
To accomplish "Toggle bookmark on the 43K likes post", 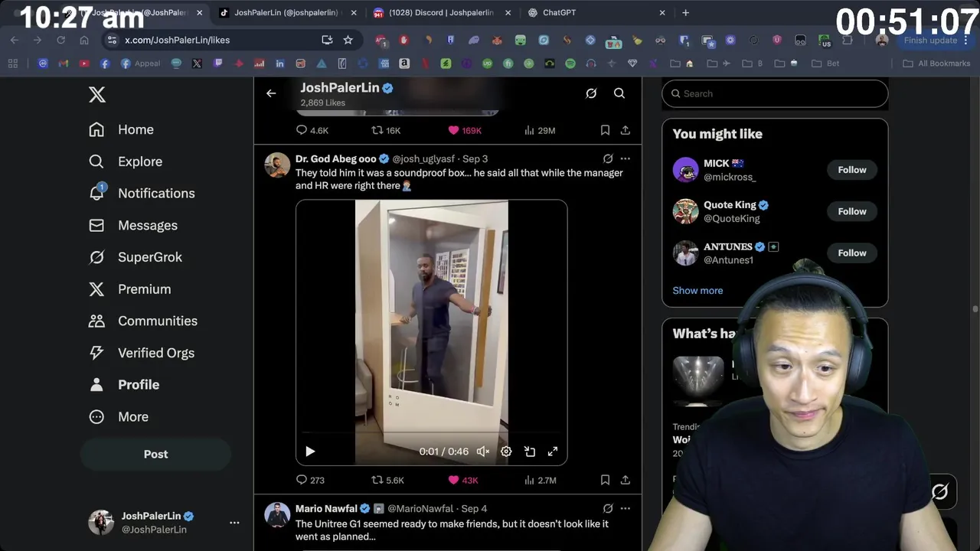I will coord(605,480).
